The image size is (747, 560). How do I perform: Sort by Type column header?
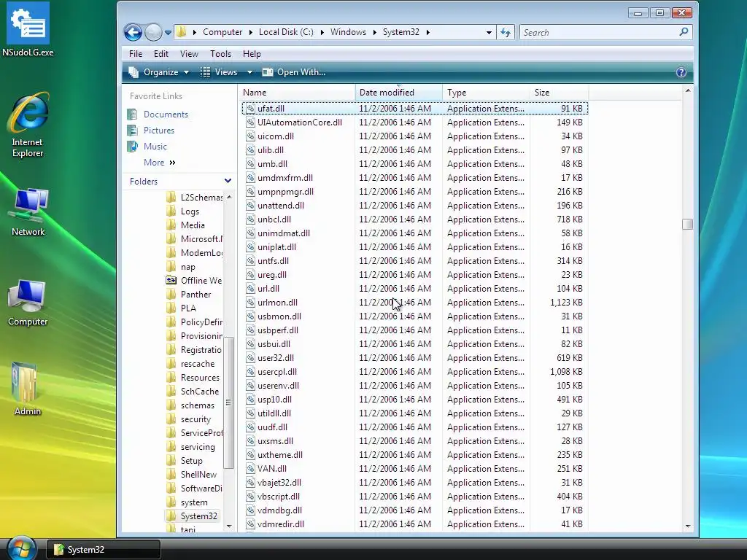pyautogui.click(x=486, y=93)
